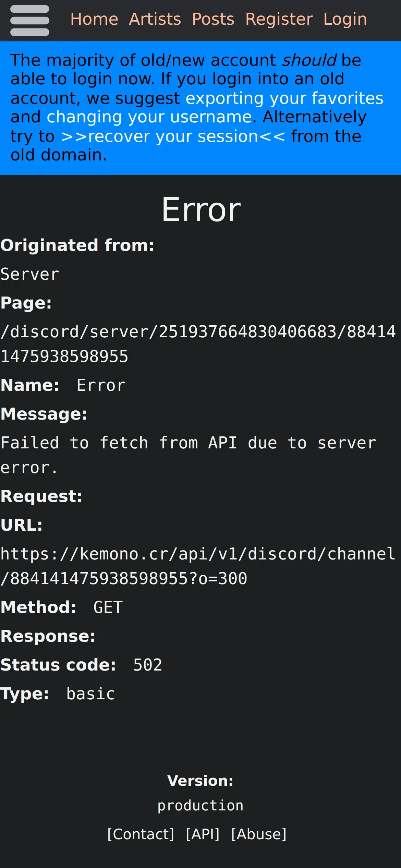This screenshot has height=868, width=401.
Task: Click the Server originated-from value
Action: [x=30, y=274]
